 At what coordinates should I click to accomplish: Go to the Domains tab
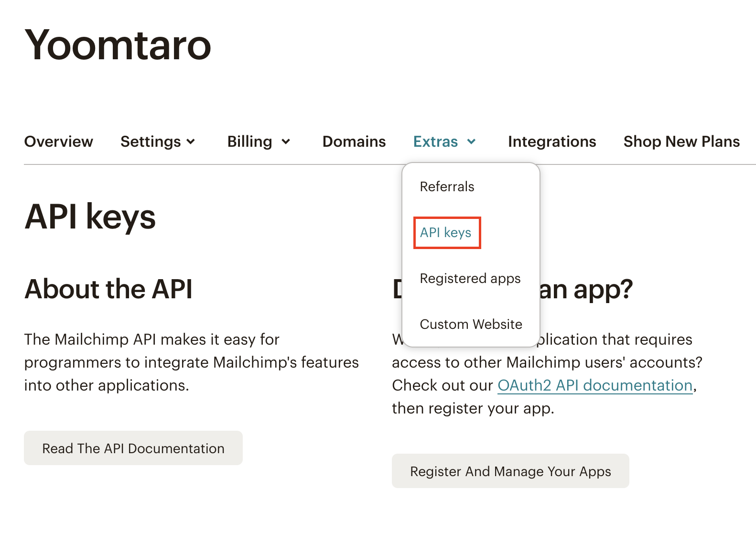[x=354, y=141]
